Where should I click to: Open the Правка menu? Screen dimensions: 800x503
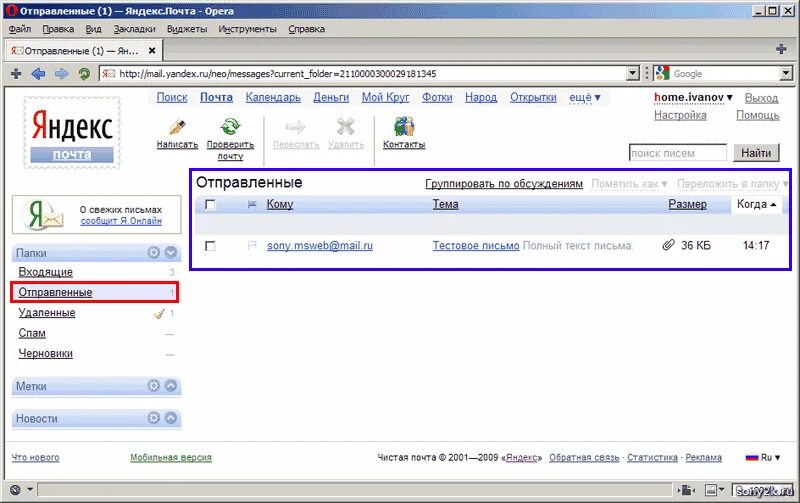click(x=58, y=29)
